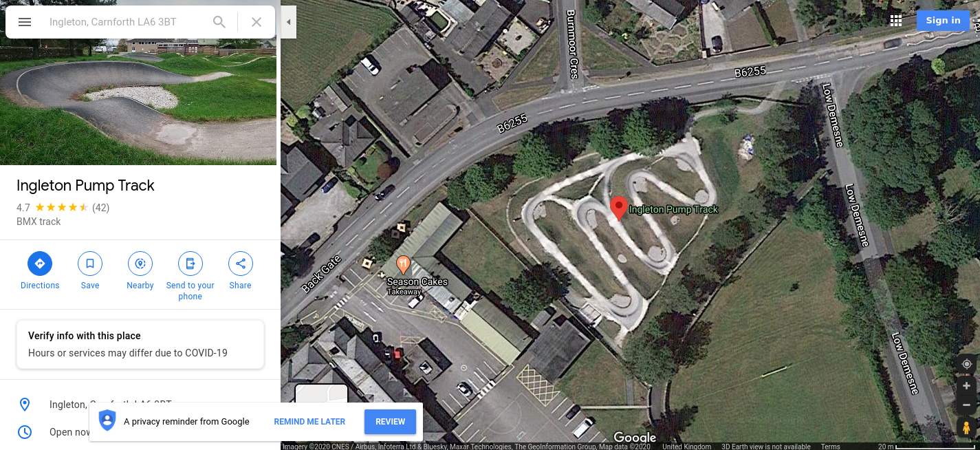Open the hamburger main menu
This screenshot has width=980, height=450.
(25, 22)
